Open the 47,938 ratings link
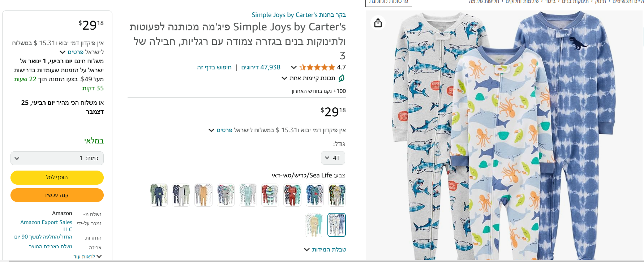The width and height of the screenshot is (644, 262). click(x=261, y=67)
